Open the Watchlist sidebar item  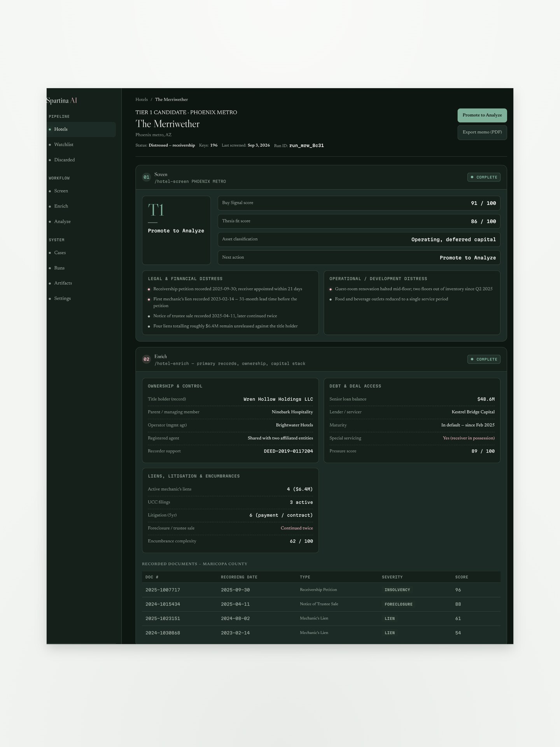click(81, 145)
